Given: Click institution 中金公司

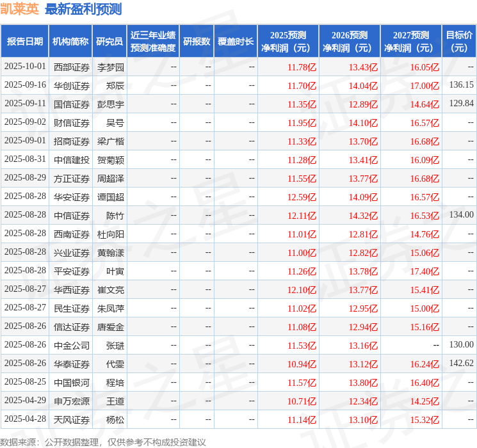Looking at the screenshot, I should 72,346.
